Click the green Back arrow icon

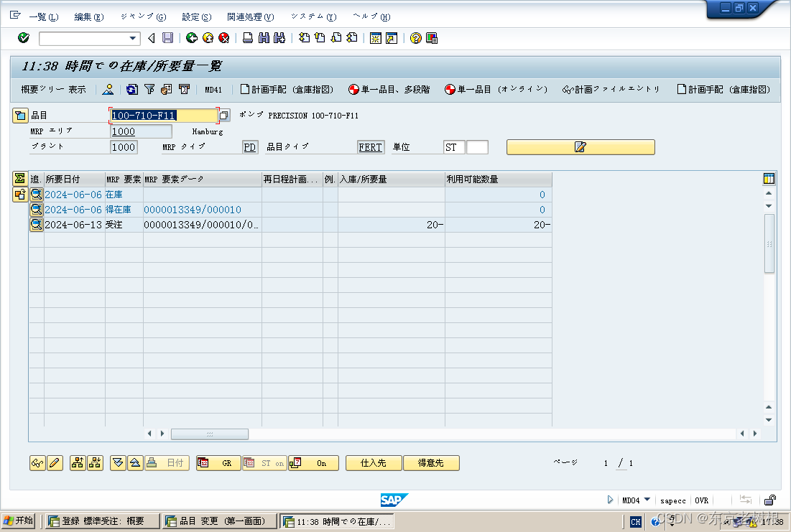192,38
